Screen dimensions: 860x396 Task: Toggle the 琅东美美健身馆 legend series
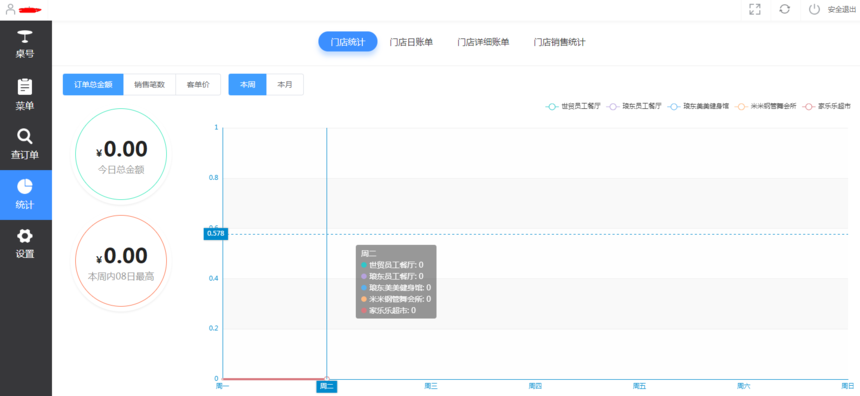coord(698,106)
